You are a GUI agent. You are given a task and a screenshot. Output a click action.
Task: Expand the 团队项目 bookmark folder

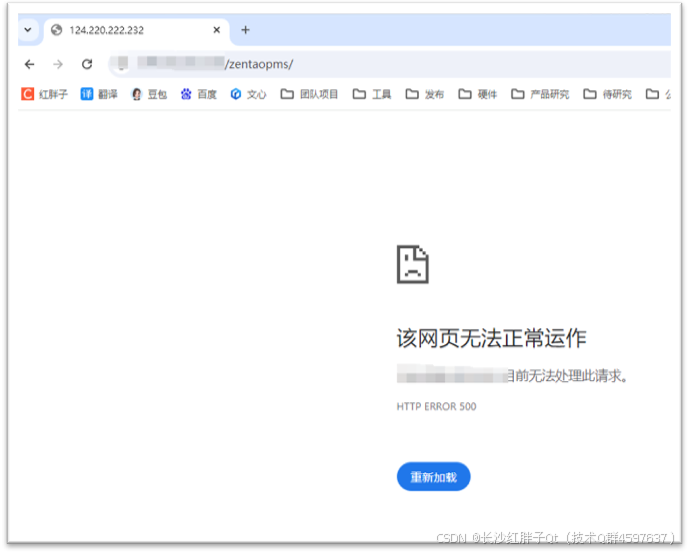(309, 95)
